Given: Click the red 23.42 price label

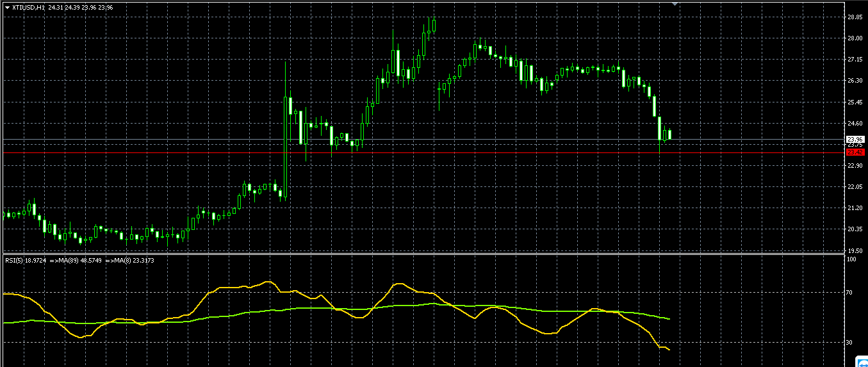Looking at the screenshot, I should pyautogui.click(x=855, y=152).
